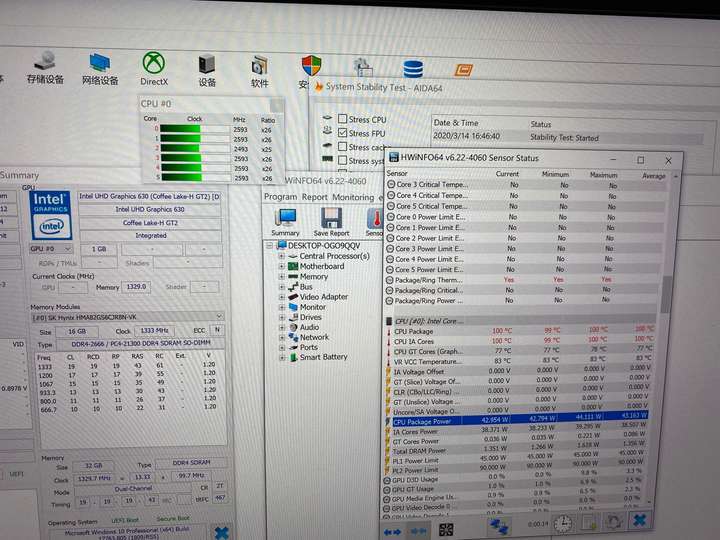Select the CPU Package Power row
The width and height of the screenshot is (720, 540).
tap(518, 419)
